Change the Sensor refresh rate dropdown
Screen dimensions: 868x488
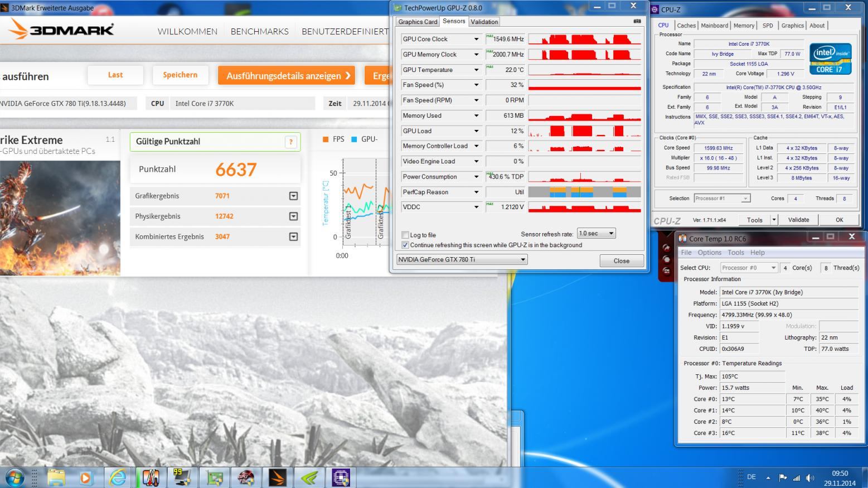pos(596,233)
